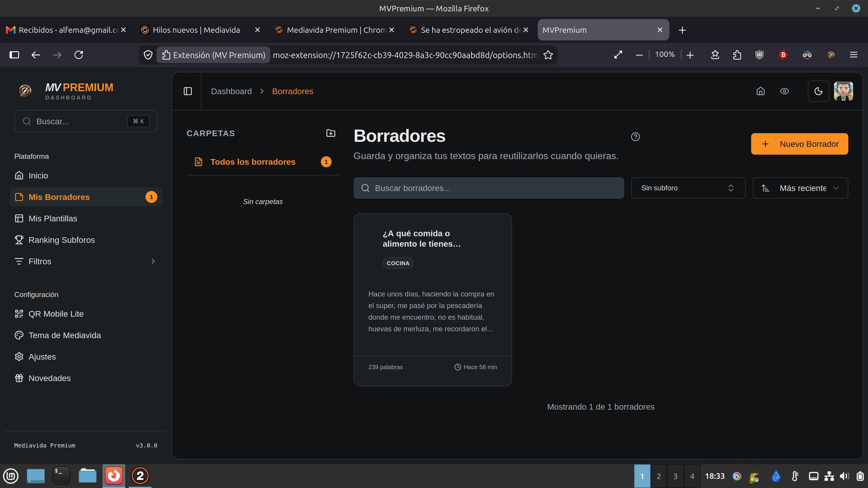Image resolution: width=868 pixels, height=488 pixels.
Task: Click the home icon in the dashboard header
Action: tap(760, 91)
